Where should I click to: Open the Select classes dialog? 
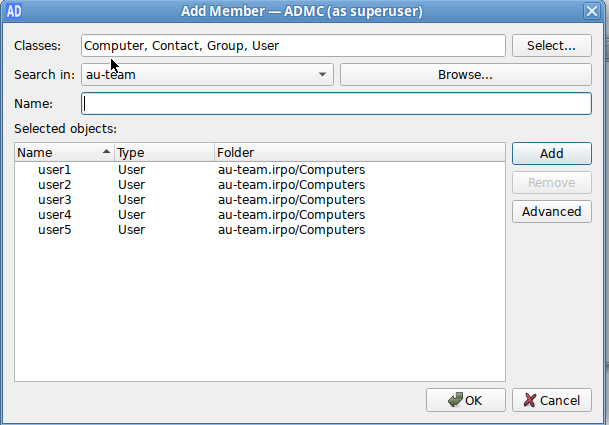tap(551, 45)
